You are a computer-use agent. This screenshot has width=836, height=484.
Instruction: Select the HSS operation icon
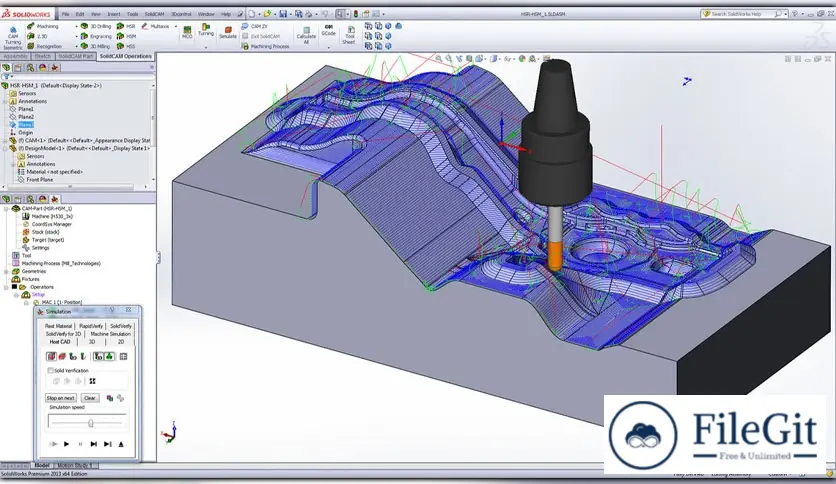(x=126, y=46)
